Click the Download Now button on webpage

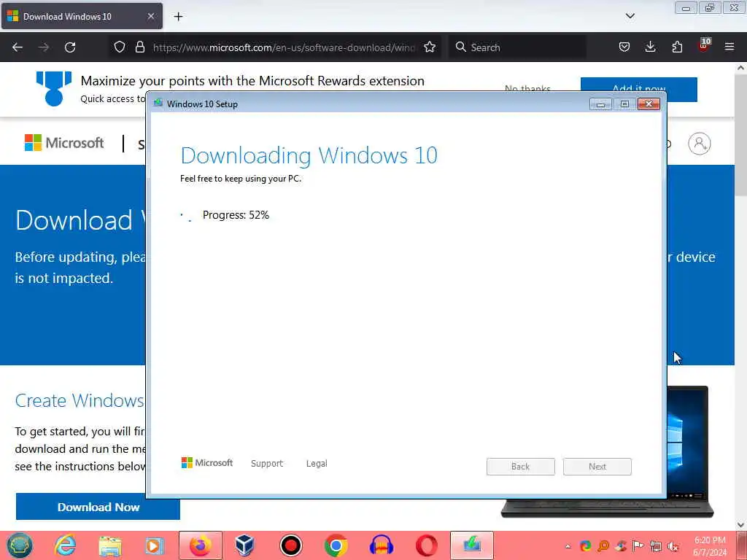point(98,507)
